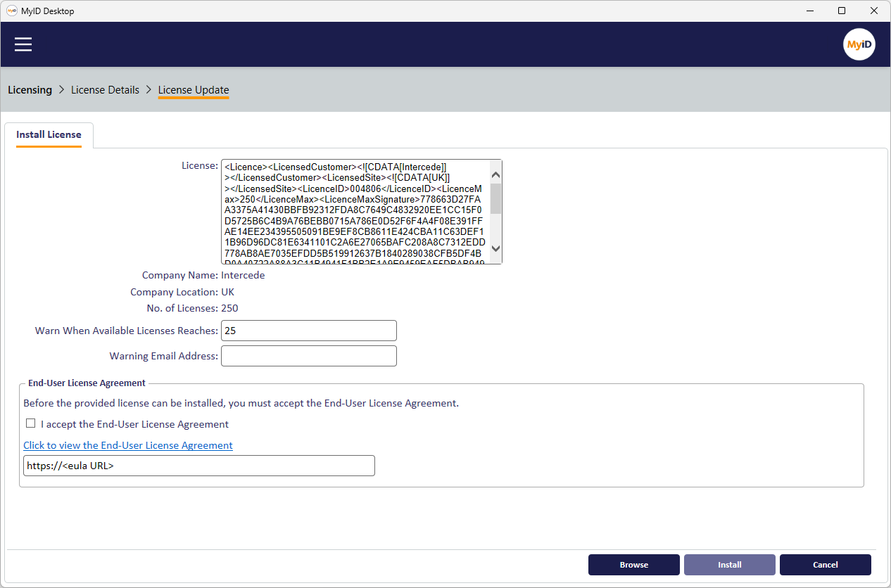
Task: Click the MyID logo in header
Action: coord(859,44)
